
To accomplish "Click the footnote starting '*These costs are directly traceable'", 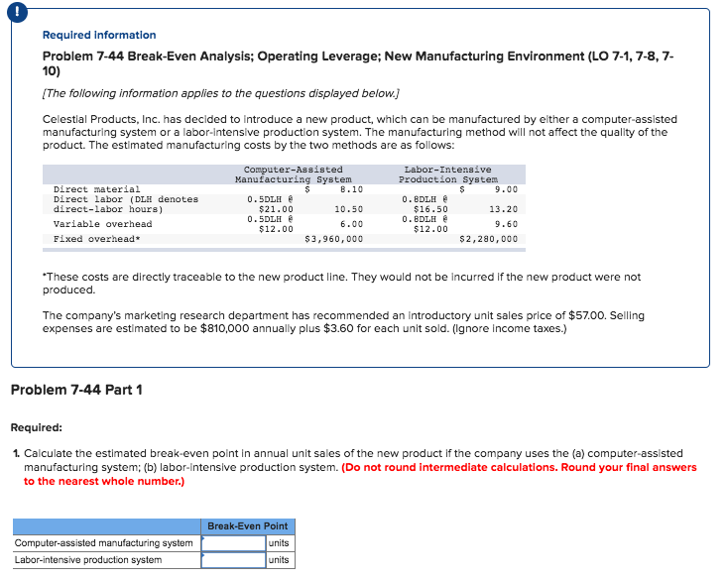I will click(341, 283).
